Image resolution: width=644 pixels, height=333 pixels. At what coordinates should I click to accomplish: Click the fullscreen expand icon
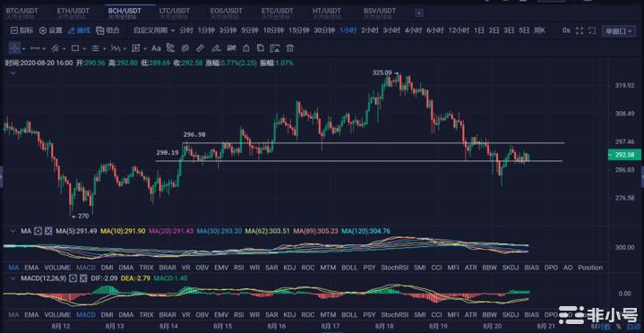pos(580,30)
